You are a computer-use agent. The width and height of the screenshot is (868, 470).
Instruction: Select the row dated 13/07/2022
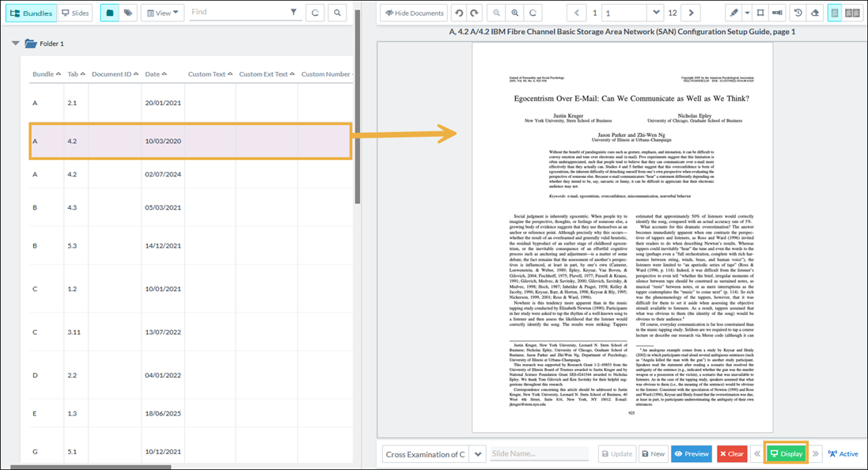click(x=191, y=332)
